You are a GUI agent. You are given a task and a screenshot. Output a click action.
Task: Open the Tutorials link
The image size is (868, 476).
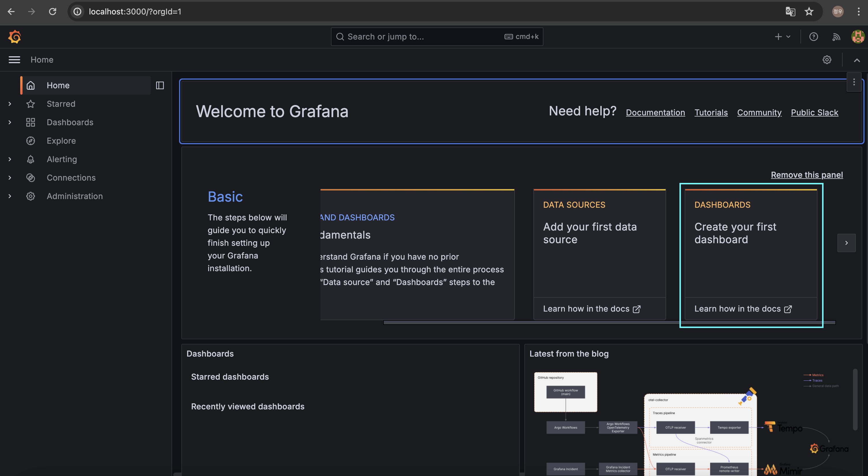point(711,113)
